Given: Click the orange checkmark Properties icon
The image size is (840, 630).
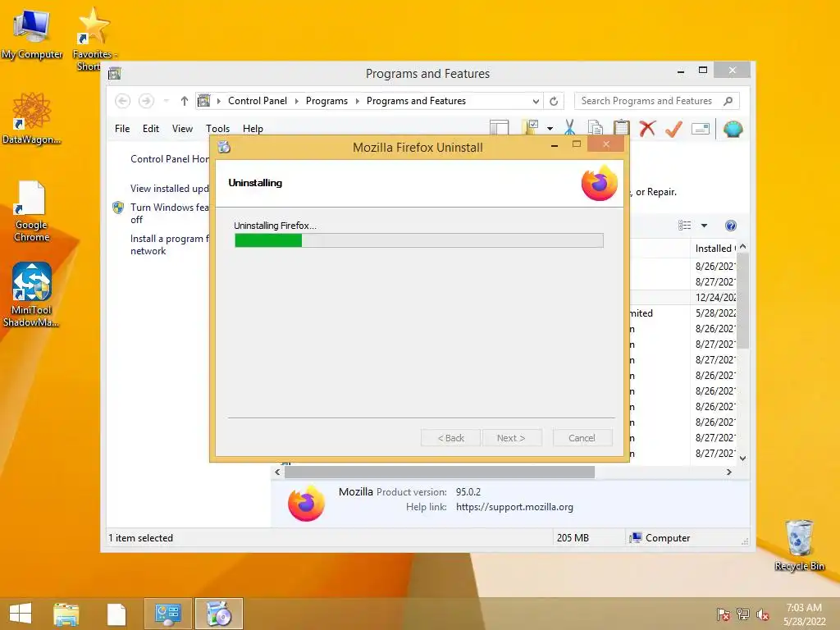Looking at the screenshot, I should click(x=673, y=129).
